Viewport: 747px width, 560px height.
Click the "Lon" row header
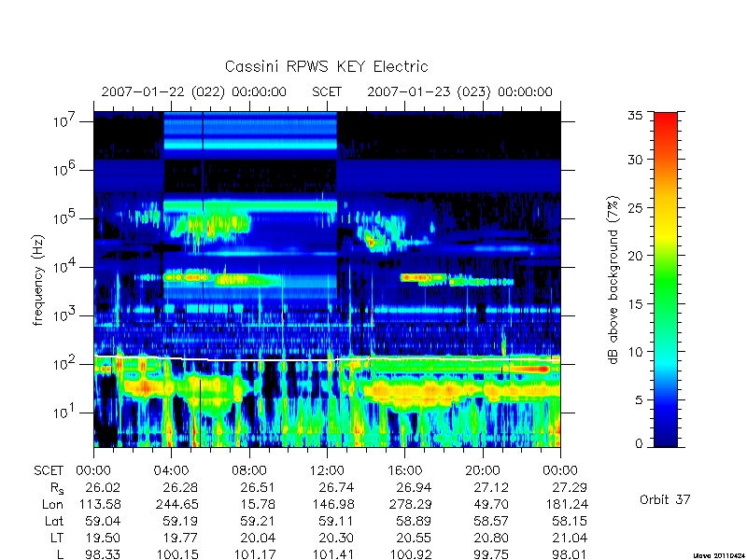pos(52,504)
